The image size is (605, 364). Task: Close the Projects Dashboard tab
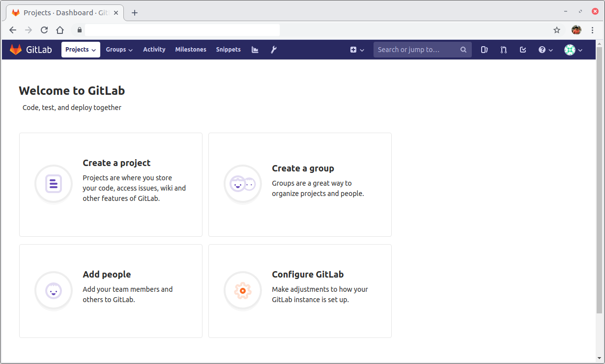[x=116, y=13]
